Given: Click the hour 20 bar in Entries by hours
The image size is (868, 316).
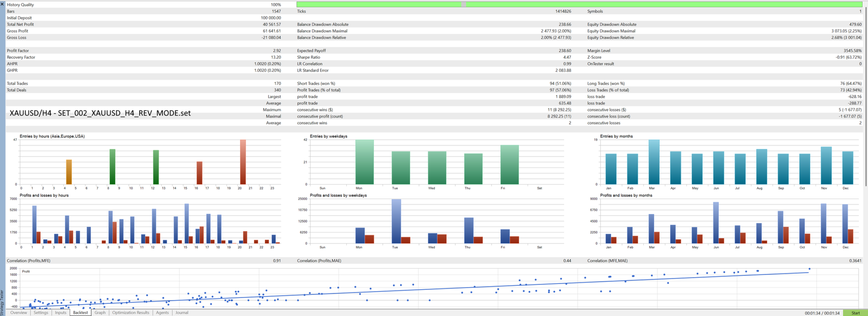Looking at the screenshot, I should [243, 162].
